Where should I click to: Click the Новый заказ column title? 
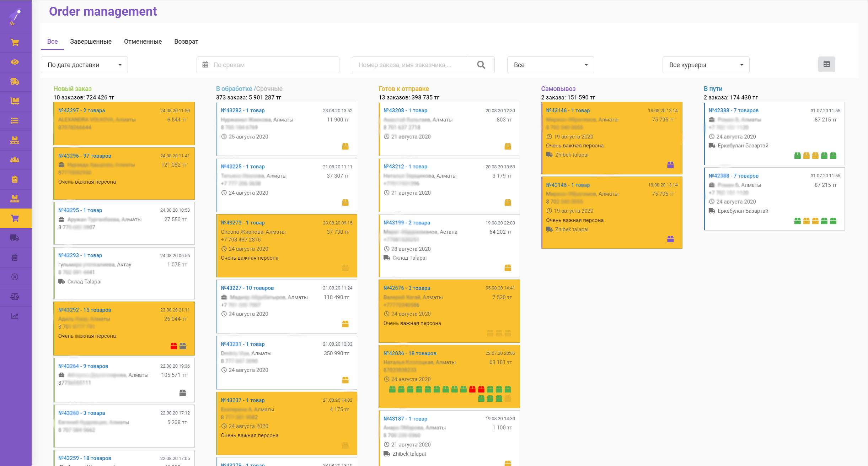(73, 89)
